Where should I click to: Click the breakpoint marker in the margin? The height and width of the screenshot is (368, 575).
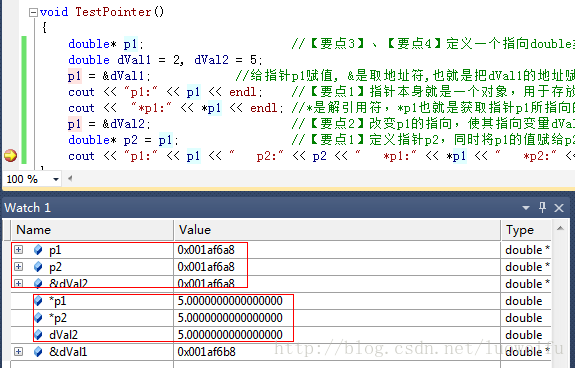(10, 156)
